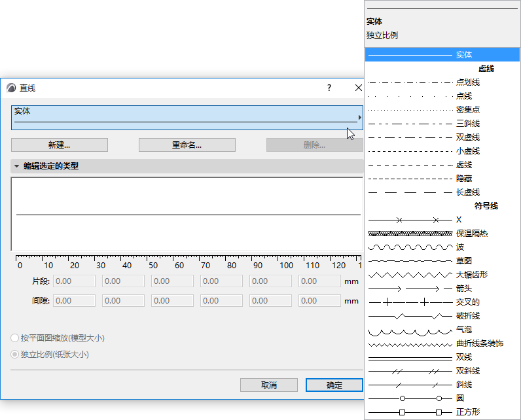
Task: Click the last 间隙 value field
Action: pyautogui.click(x=319, y=301)
